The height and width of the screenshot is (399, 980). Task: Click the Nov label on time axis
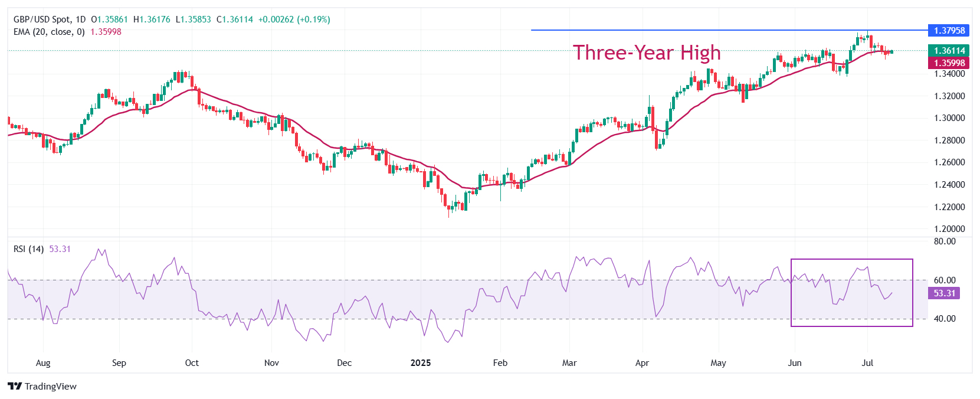click(x=271, y=363)
